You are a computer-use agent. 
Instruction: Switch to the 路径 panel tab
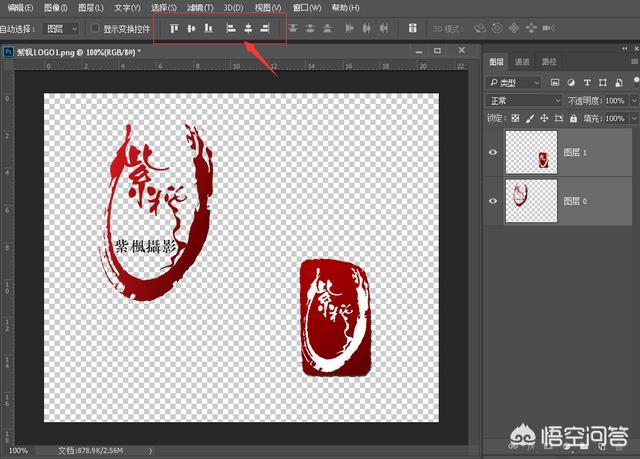coord(549,61)
